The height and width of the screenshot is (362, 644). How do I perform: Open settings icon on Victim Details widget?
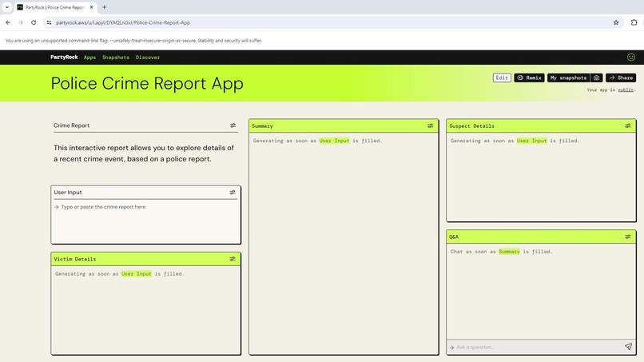click(233, 259)
